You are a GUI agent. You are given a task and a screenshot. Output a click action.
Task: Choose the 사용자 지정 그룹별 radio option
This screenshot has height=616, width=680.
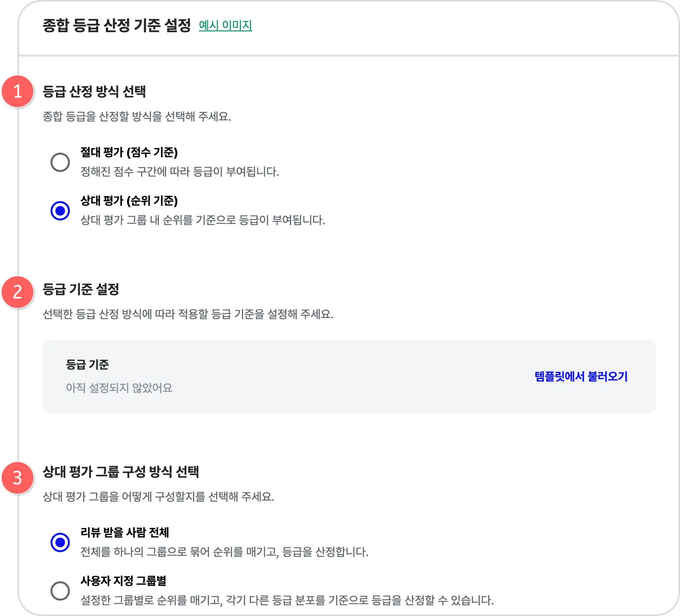[x=60, y=591]
